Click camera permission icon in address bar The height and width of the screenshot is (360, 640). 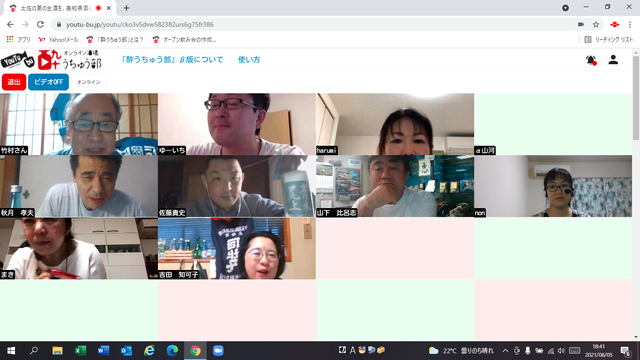click(581, 24)
